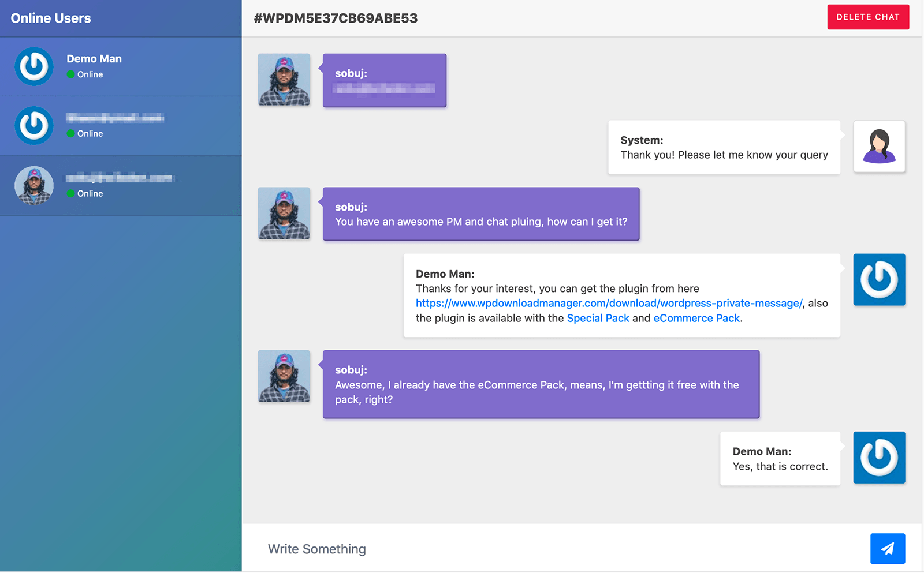Image resolution: width=924 pixels, height=573 pixels.
Task: Click Demo Man's power-logo avatar in sidebar
Action: click(34, 66)
